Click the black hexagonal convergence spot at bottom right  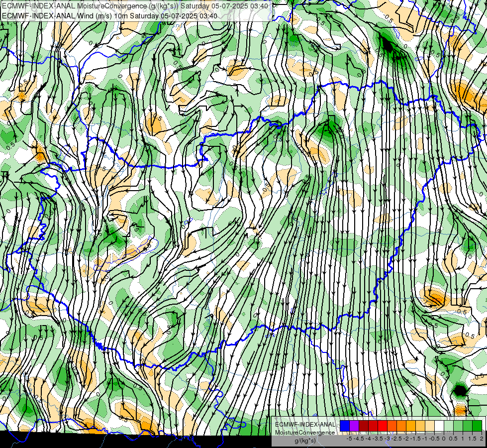point(460,390)
